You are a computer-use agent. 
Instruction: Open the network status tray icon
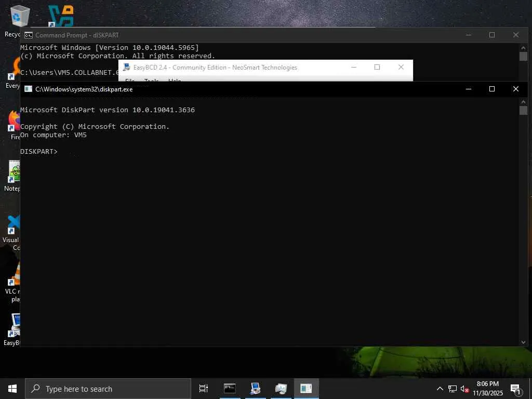453,389
